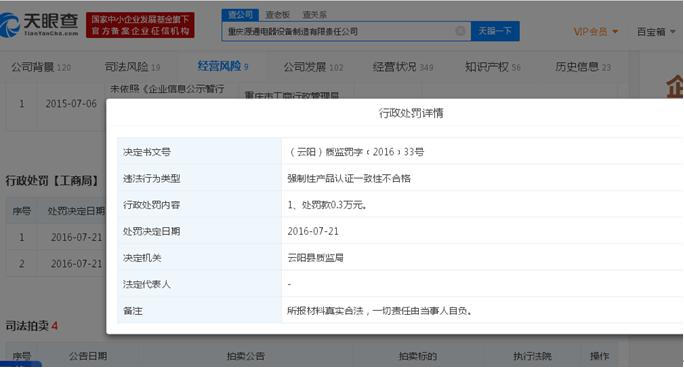
Task: Open the 经营风险 section tab
Action: coord(223,66)
